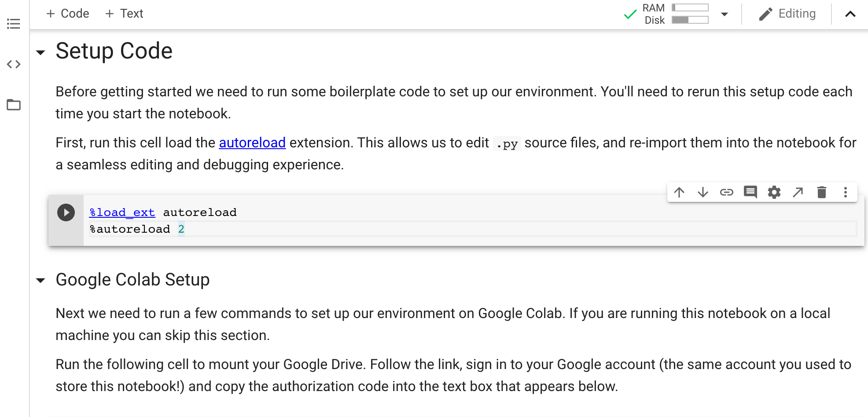Open the RAM and Disk resource dropdown arrow
The width and height of the screenshot is (868, 417).
[725, 14]
